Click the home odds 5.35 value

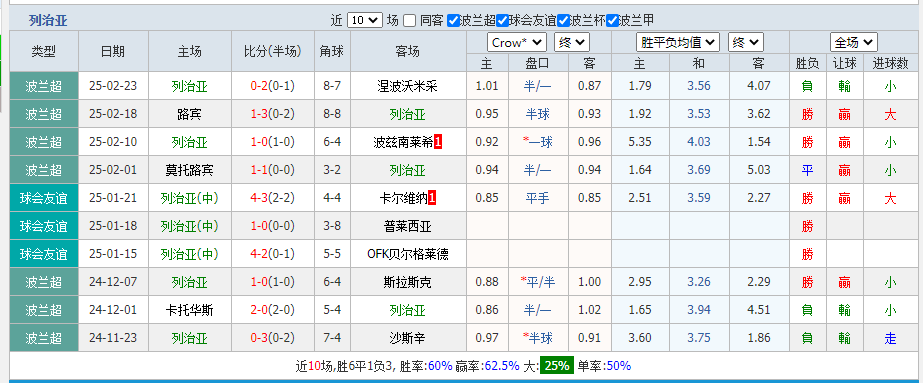click(640, 142)
